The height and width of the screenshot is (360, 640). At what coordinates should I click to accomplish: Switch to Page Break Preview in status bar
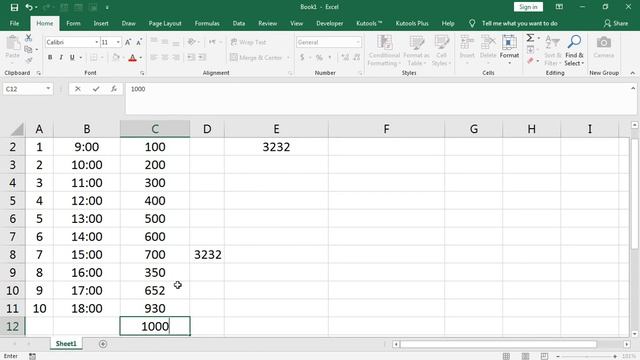click(x=544, y=356)
